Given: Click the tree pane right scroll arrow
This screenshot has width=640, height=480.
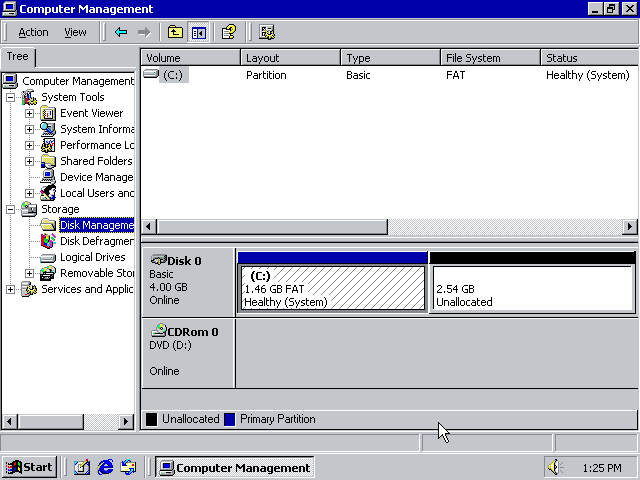Looking at the screenshot, I should pos(126,421).
